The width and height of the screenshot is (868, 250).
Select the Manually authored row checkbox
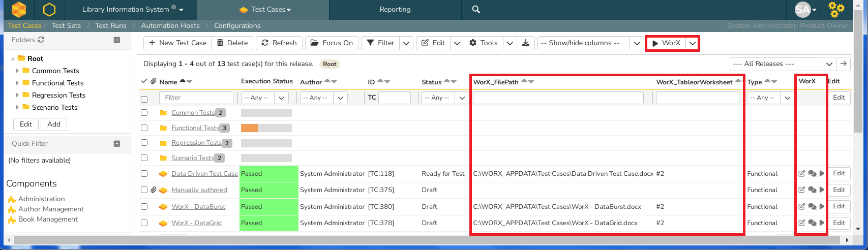click(144, 190)
